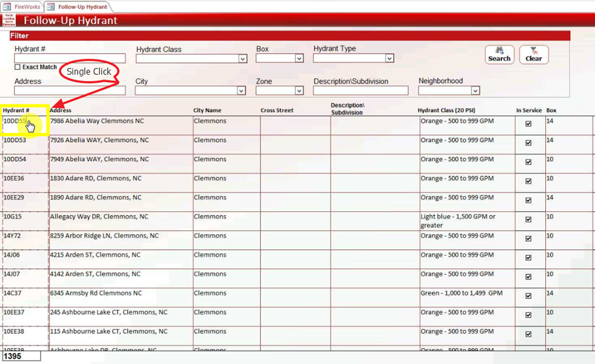The height and width of the screenshot is (364, 595).
Task: Click address 6345 Armsby Rd Clemmons NC
Action: pos(96,293)
